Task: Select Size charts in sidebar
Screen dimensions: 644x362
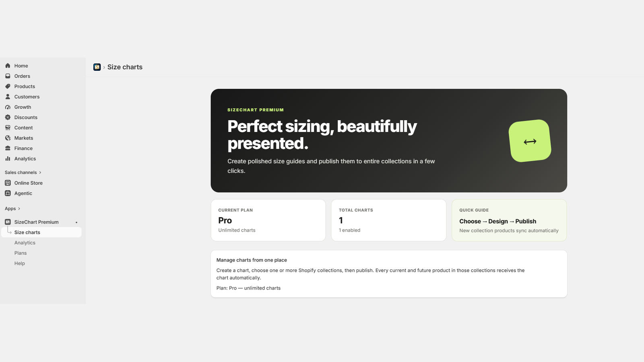Action: 41,232
